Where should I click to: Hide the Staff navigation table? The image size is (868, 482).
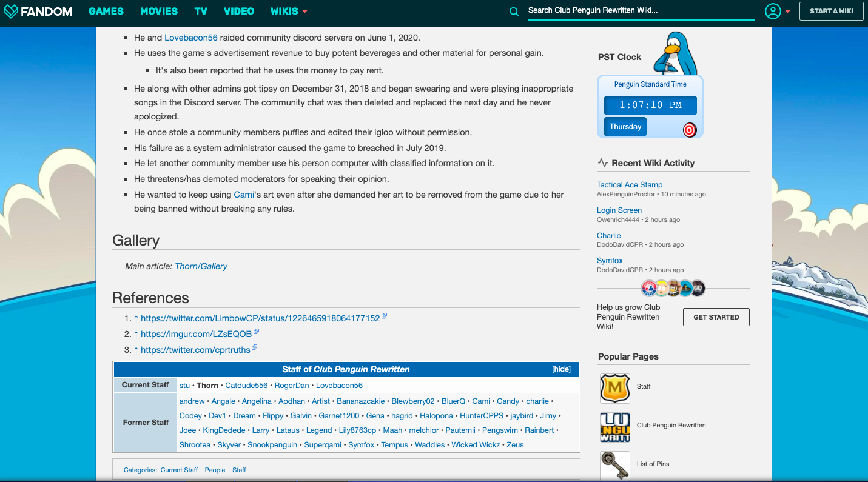[561, 369]
